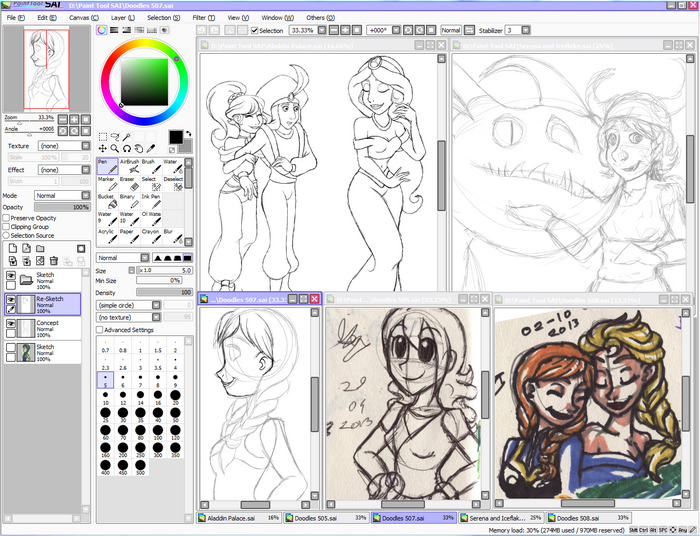Image resolution: width=700 pixels, height=536 pixels.
Task: Select the Eraser tool
Action: click(x=129, y=184)
